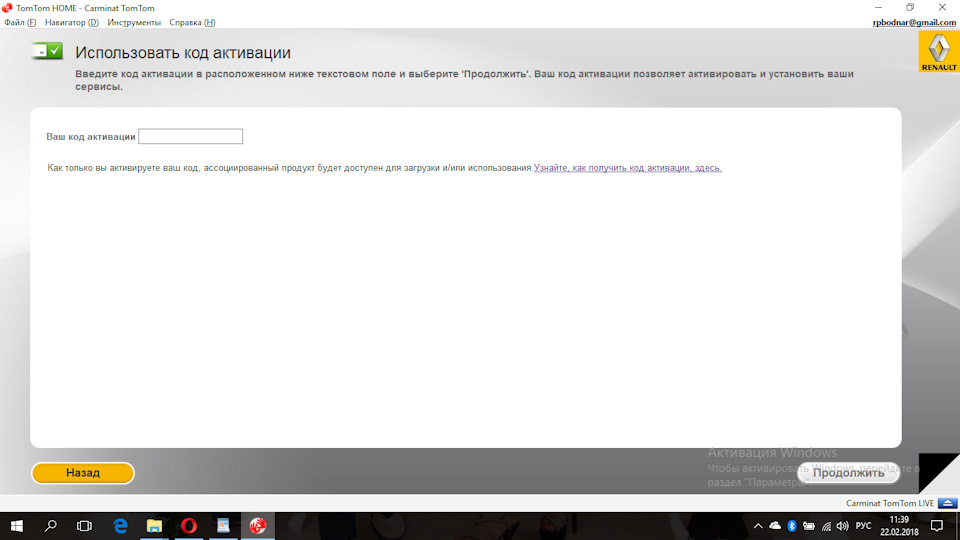This screenshot has width=960, height=540.
Task: Open the Справка menu
Action: (192, 23)
